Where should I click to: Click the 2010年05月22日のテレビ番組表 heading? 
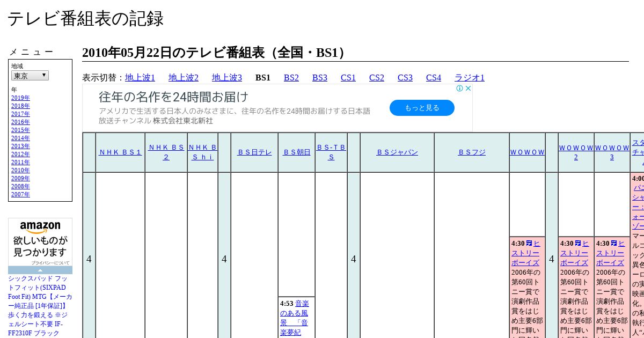216,53
